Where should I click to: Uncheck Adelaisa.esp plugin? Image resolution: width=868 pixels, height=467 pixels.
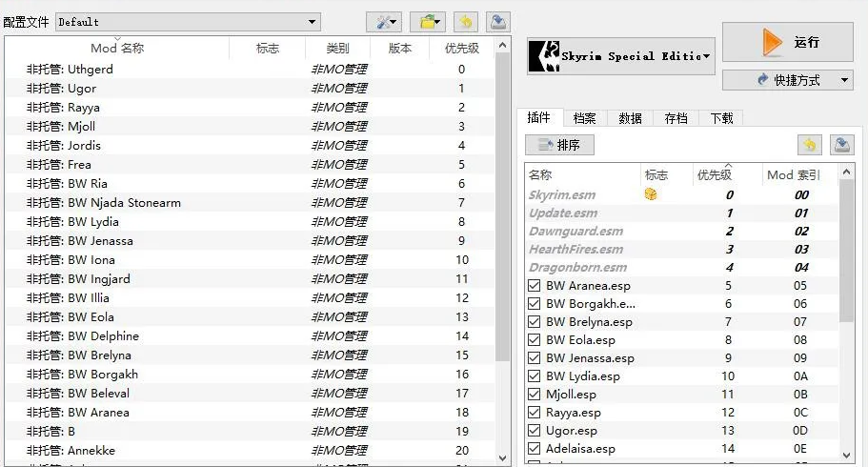[x=535, y=449]
